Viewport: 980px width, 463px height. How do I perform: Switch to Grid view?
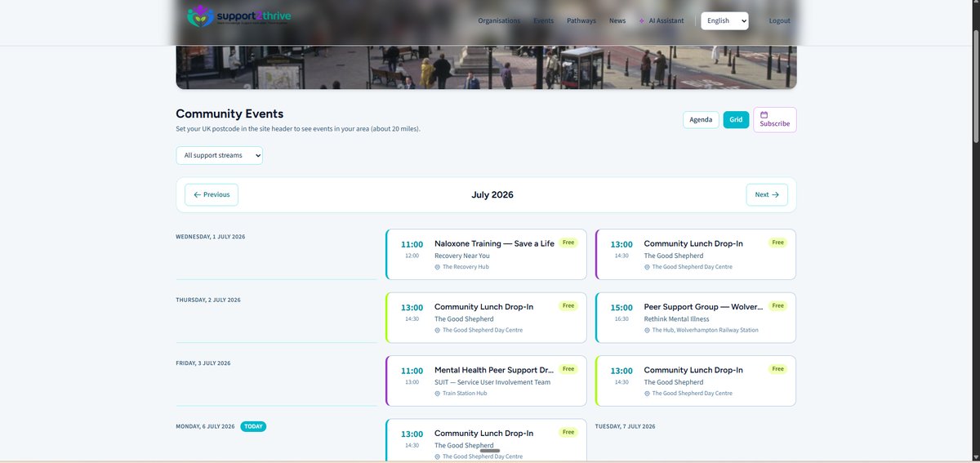point(736,120)
